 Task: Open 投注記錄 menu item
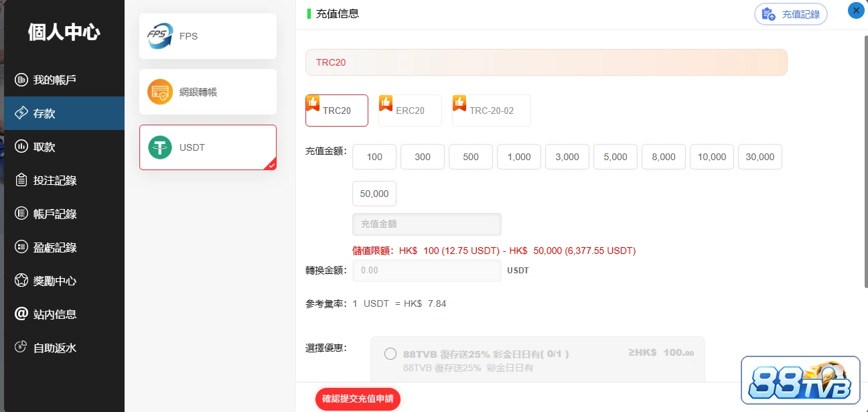click(x=64, y=180)
